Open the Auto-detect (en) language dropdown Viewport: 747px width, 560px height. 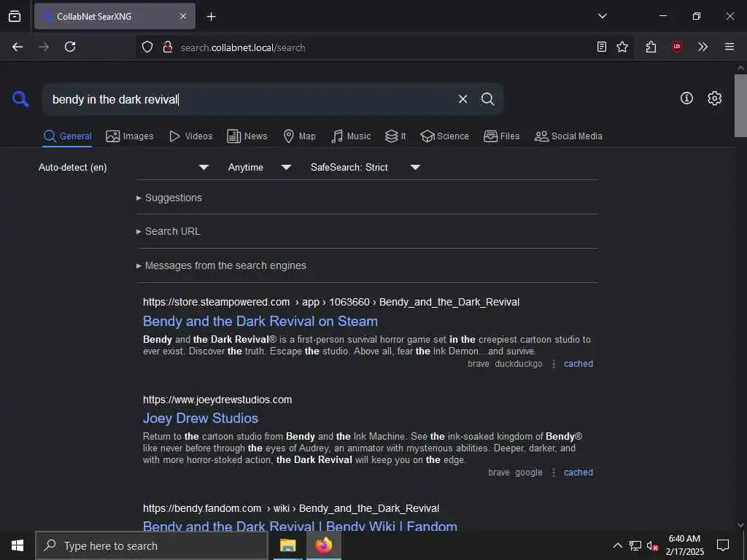coord(124,167)
